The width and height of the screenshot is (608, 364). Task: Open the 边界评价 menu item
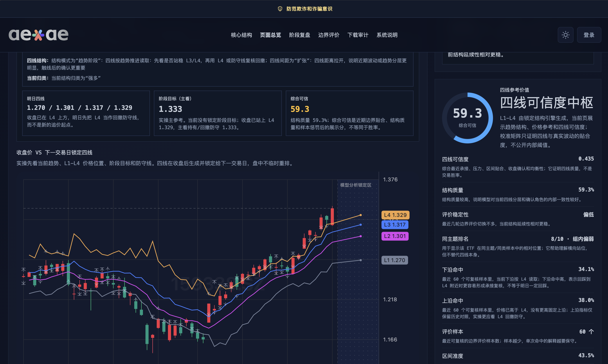click(x=329, y=35)
